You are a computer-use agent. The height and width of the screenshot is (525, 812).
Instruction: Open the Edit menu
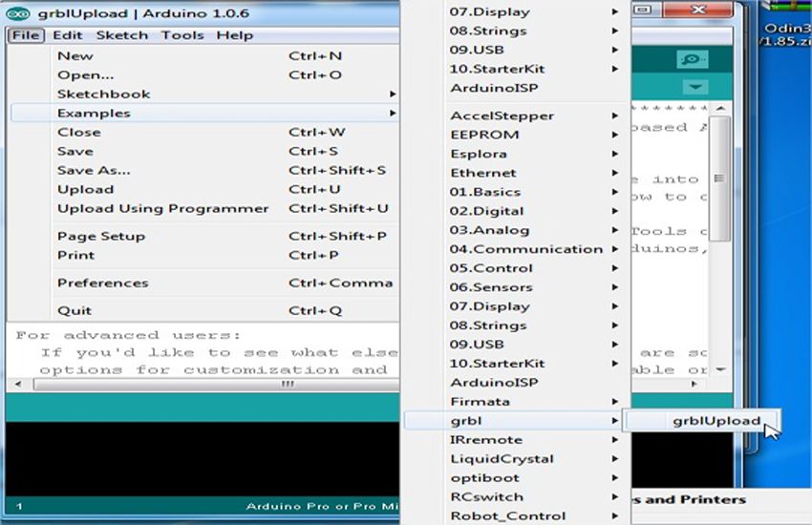(67, 35)
